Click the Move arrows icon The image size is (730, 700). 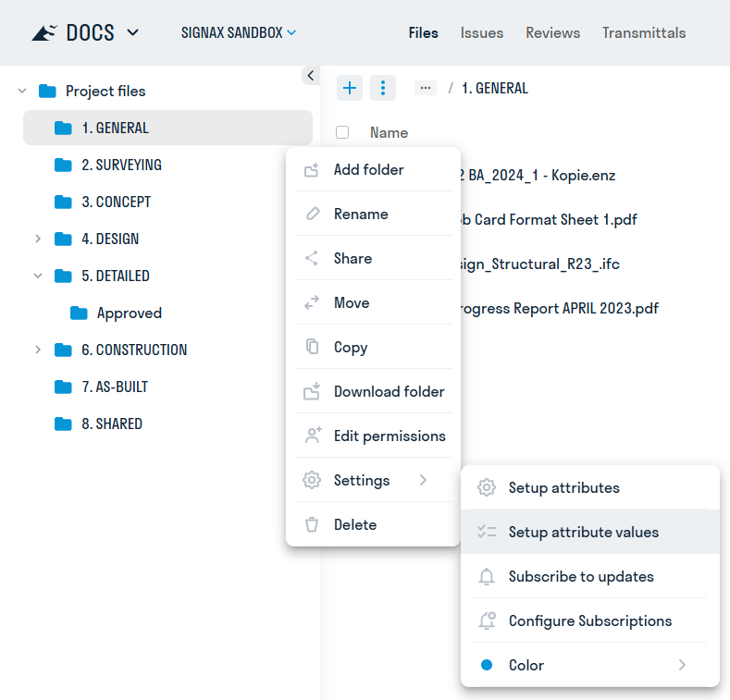click(x=312, y=302)
